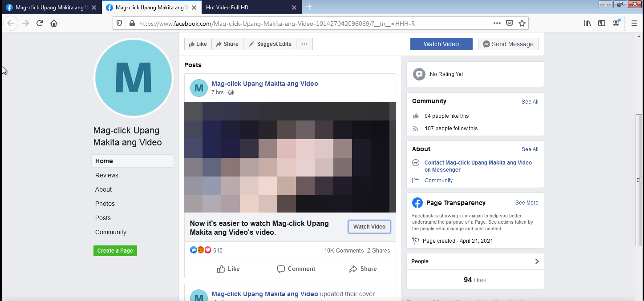Go back using the browser back arrow
The height and width of the screenshot is (301, 644).
coord(11,23)
